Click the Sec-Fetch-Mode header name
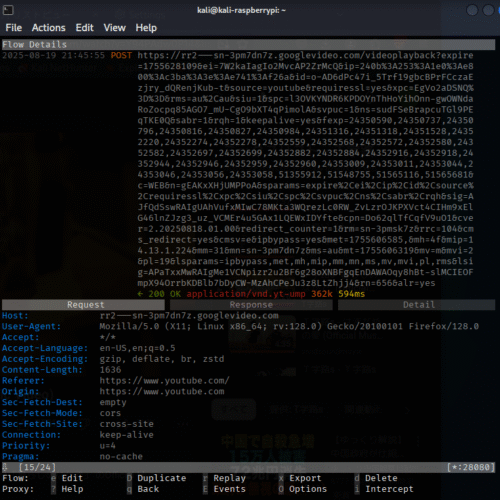 42,413
